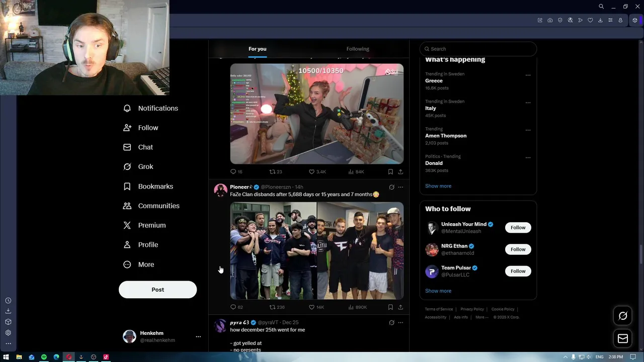Open the Follow page in sidebar

pos(141,128)
